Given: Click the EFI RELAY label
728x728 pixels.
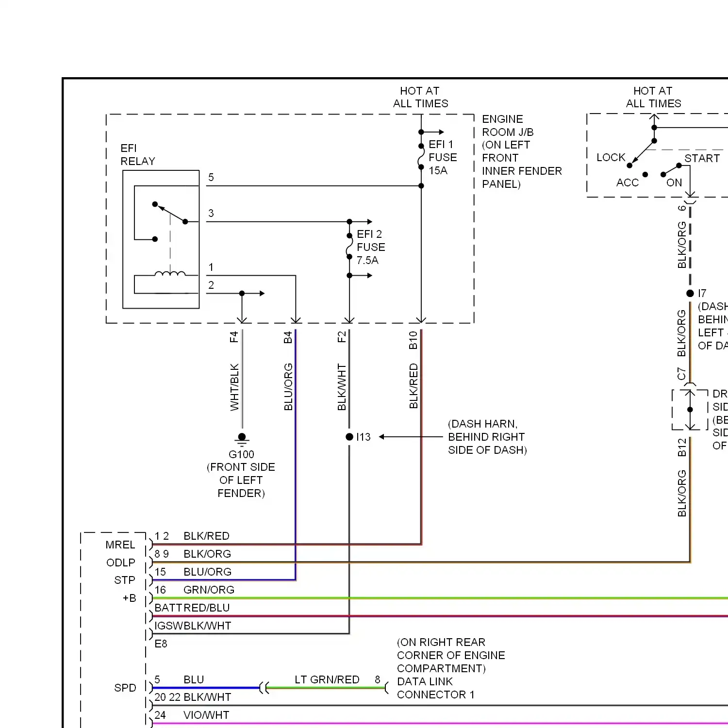Looking at the screenshot, I should [x=138, y=155].
